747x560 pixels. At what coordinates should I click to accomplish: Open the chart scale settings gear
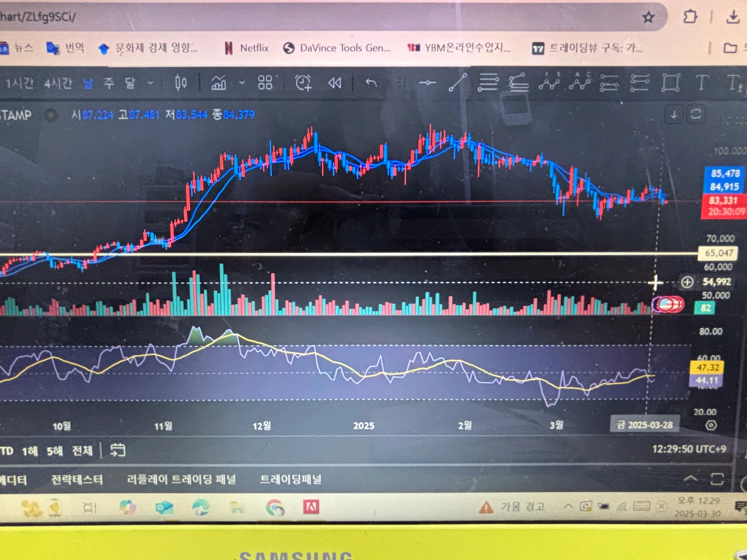click(711, 425)
